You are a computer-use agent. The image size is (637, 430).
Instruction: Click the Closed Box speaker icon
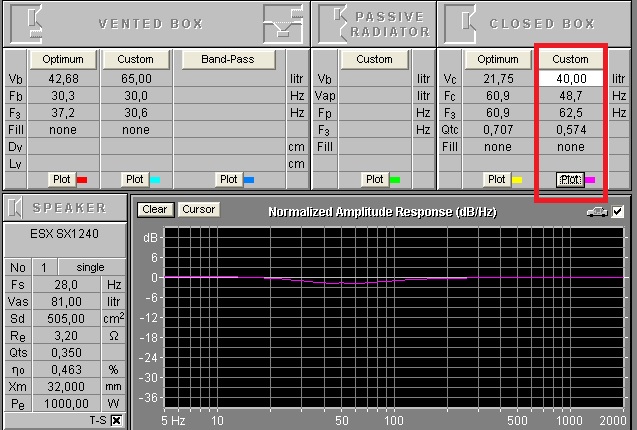pyautogui.click(x=458, y=22)
